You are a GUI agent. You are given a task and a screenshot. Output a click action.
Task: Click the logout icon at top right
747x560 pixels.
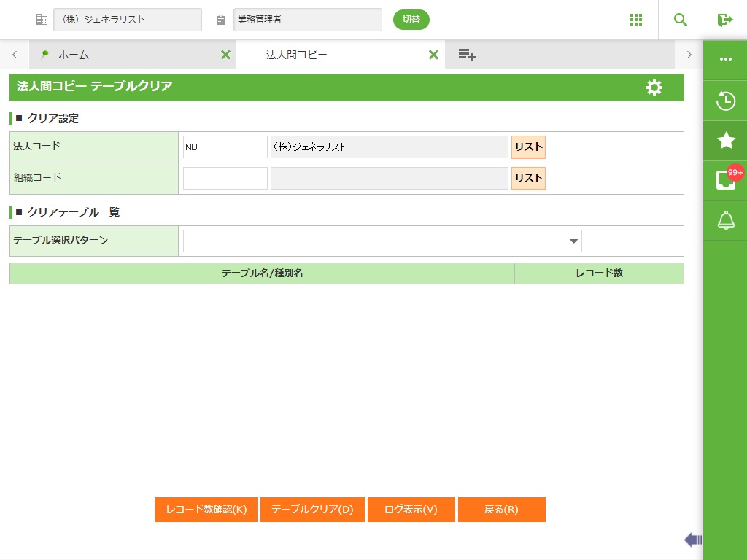pos(724,20)
